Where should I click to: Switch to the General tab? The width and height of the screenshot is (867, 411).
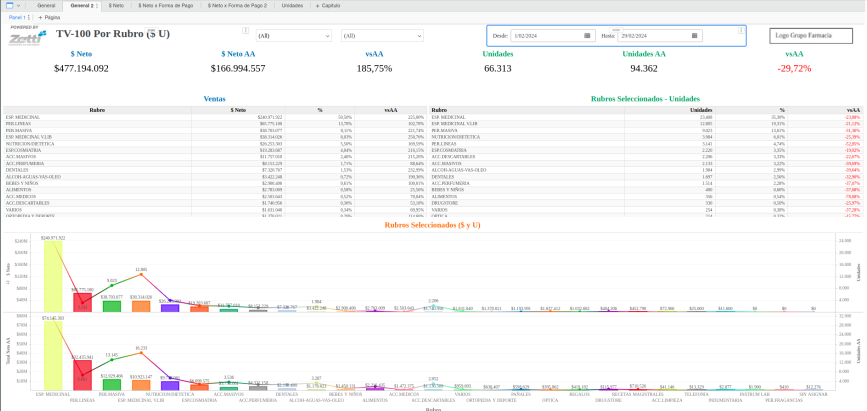point(46,6)
